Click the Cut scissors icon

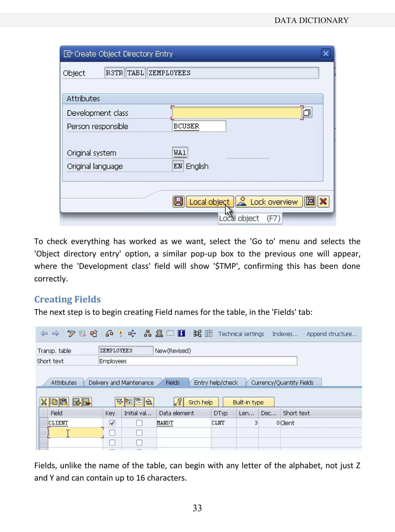[x=44, y=402]
